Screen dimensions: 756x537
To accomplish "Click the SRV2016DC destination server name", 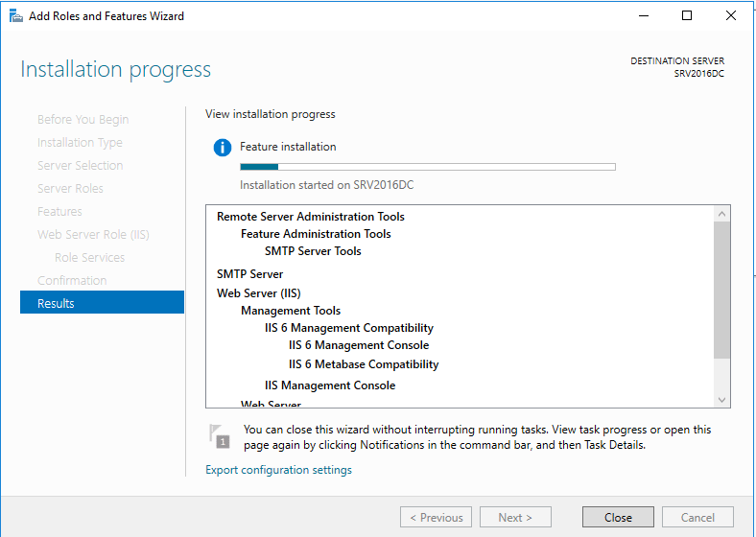I will pos(698,74).
